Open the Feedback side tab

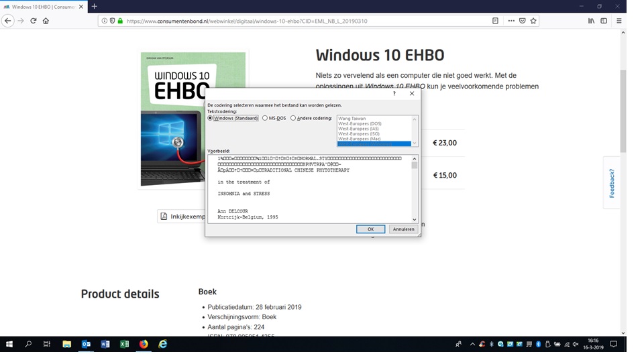coord(612,183)
